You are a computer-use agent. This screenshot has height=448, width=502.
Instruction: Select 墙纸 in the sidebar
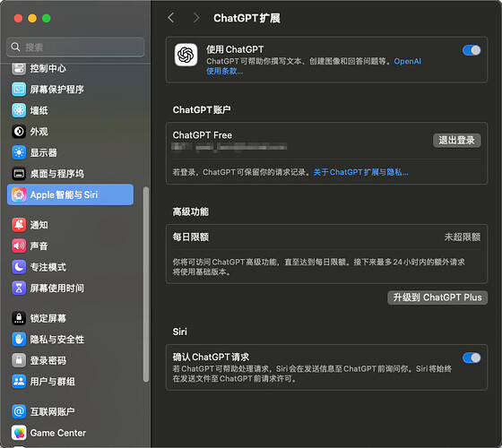point(71,110)
